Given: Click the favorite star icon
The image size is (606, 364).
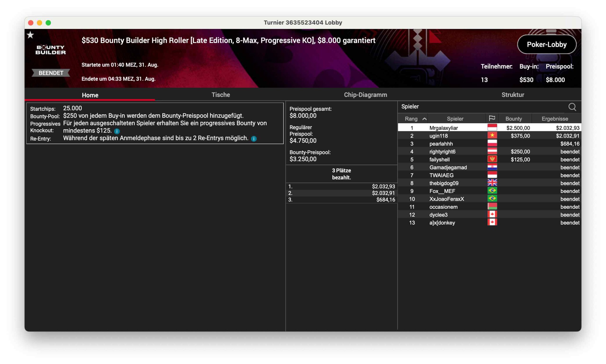Looking at the screenshot, I should tap(30, 35).
